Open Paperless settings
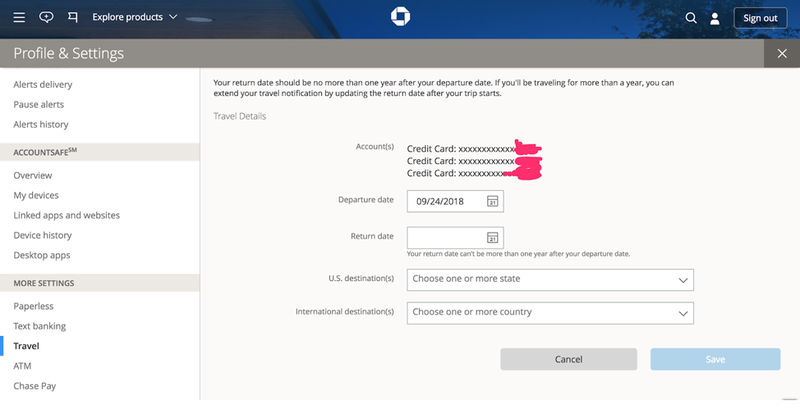This screenshot has height=409, width=800. [x=33, y=306]
